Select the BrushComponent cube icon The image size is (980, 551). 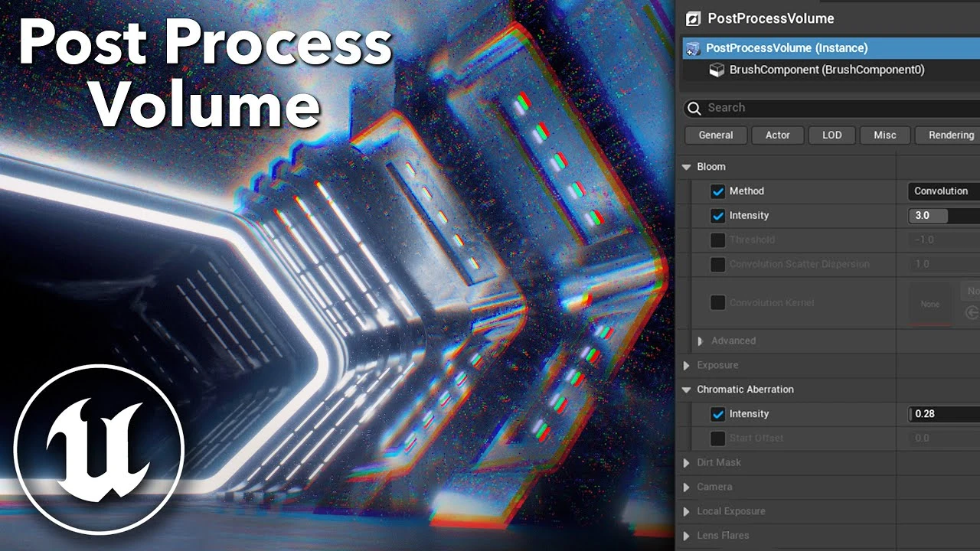[717, 70]
